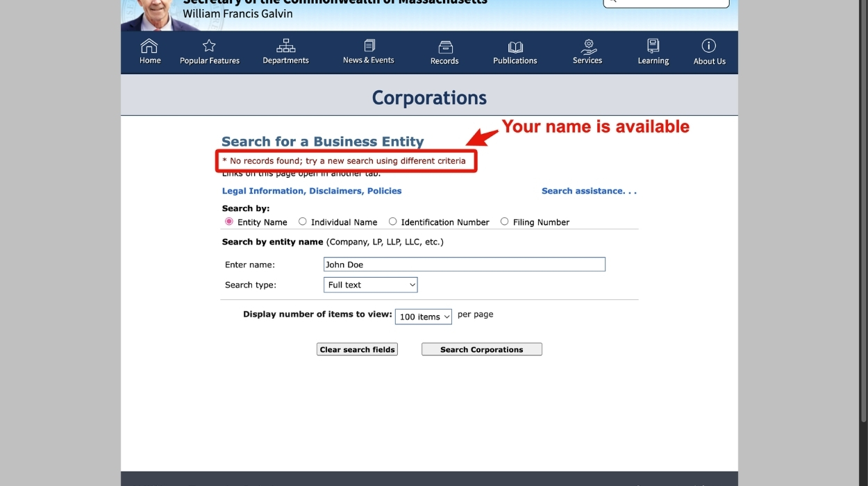Open Learning book icon

(x=653, y=46)
